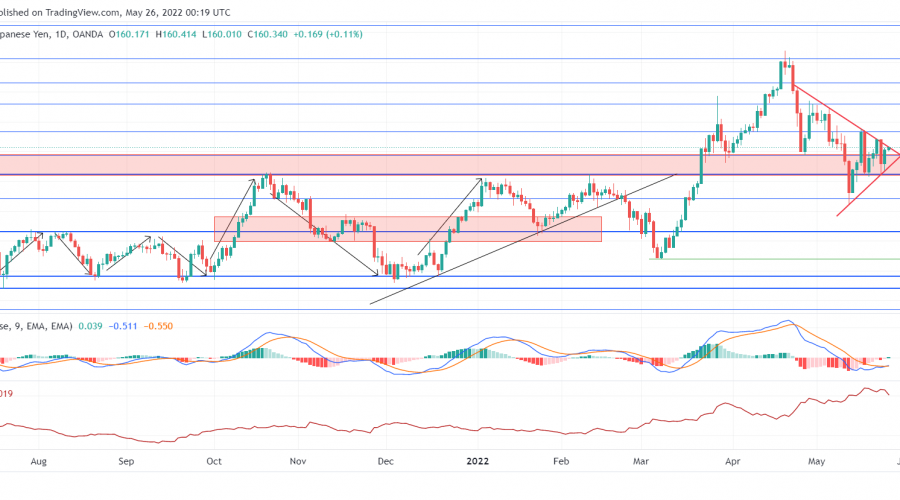Click the May label on time axis
Image resolution: width=900 pixels, height=500 pixels.
tap(816, 462)
